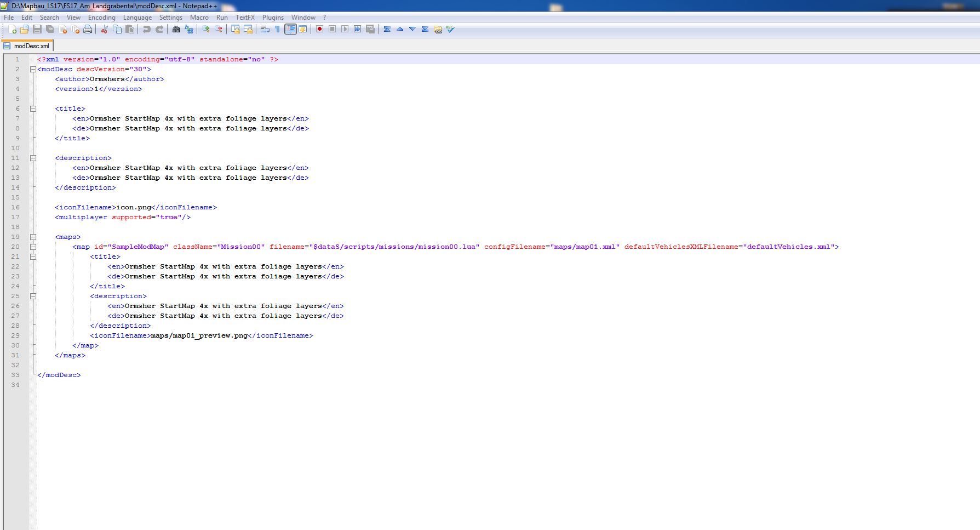Select the modDesc.xml document tab

click(x=31, y=46)
